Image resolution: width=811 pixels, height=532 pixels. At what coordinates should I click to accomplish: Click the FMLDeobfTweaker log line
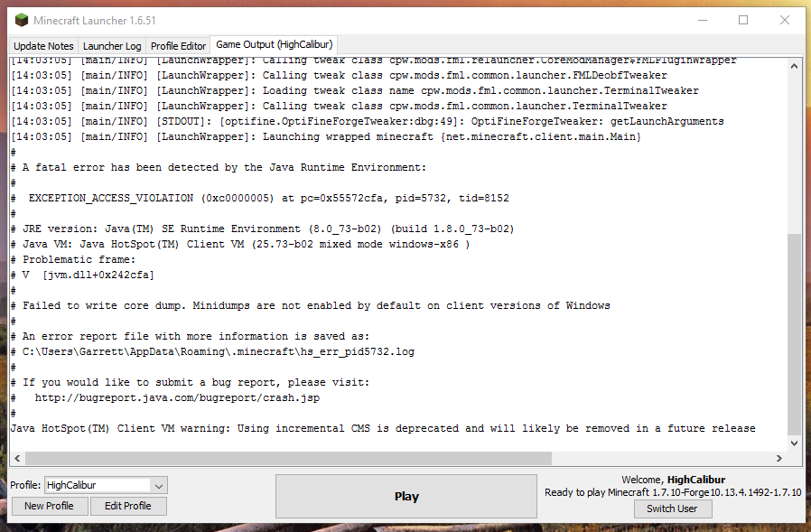pos(339,75)
